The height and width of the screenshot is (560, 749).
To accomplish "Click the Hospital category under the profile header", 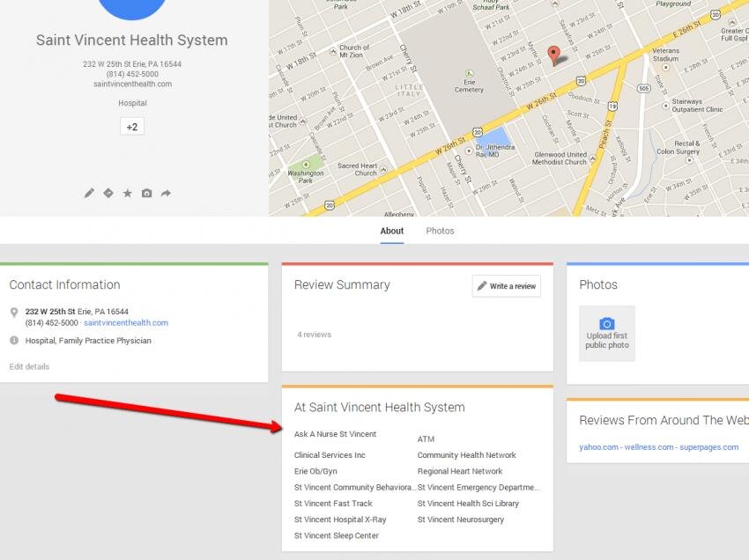I will 132,103.
